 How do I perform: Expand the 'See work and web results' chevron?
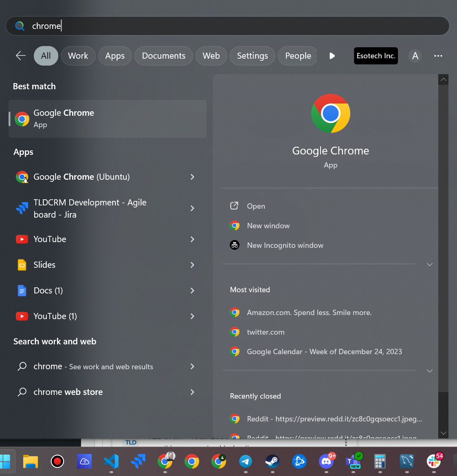click(192, 366)
